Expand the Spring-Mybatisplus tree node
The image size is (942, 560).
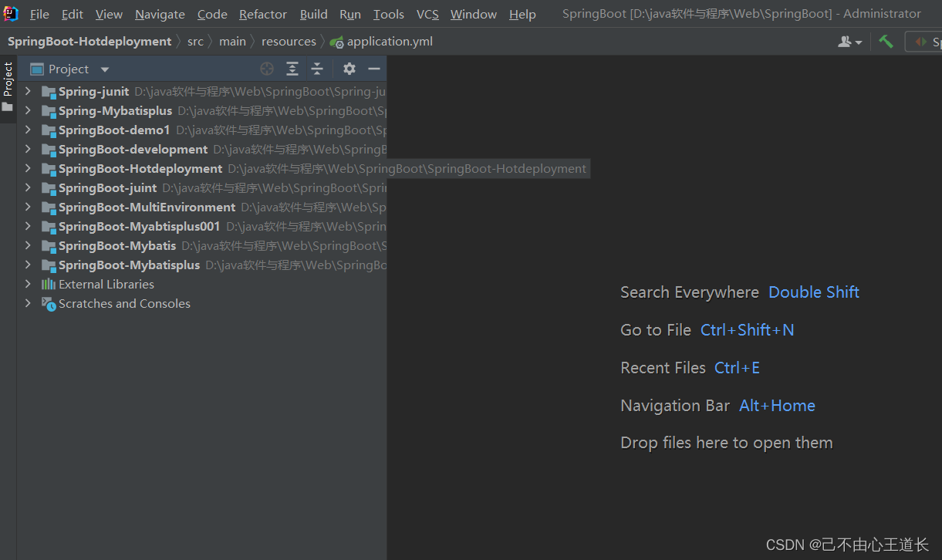click(x=28, y=110)
